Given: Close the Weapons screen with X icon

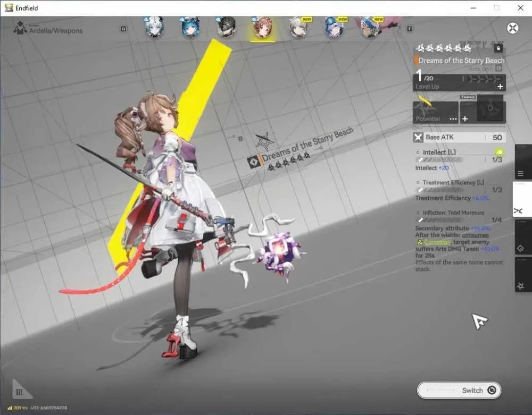Looking at the screenshot, I should coord(513,28).
